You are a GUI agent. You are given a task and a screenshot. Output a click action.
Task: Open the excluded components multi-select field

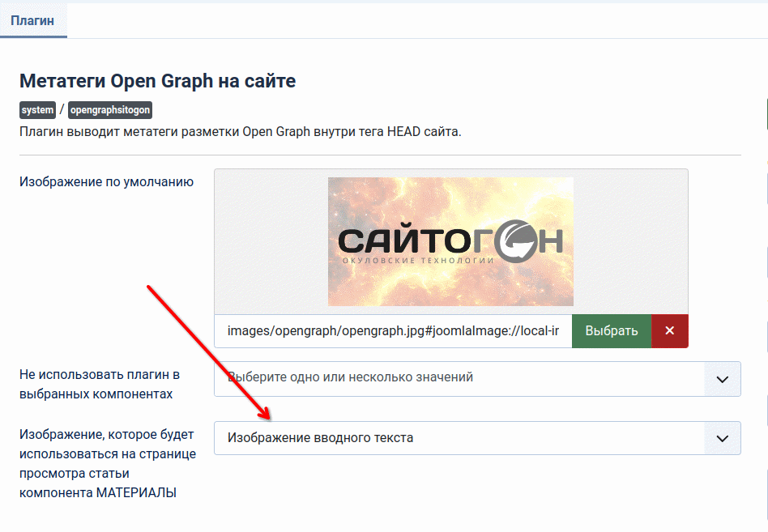(x=477, y=379)
